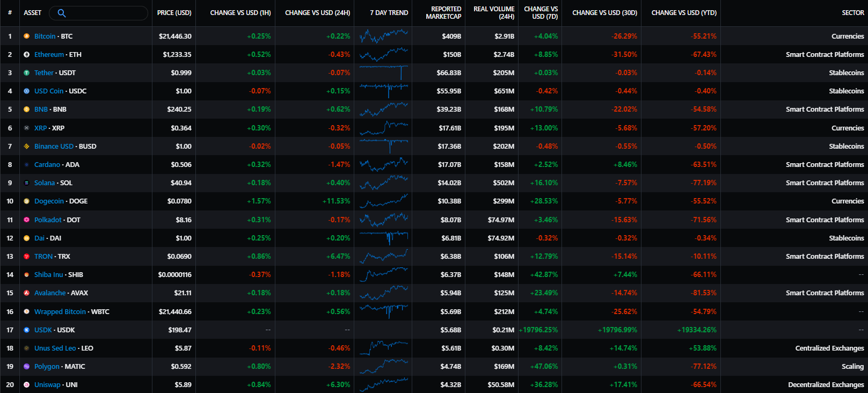Screen dimensions: 868x393
Task: Sort by Reported Marketcap column header
Action: pyautogui.click(x=443, y=13)
